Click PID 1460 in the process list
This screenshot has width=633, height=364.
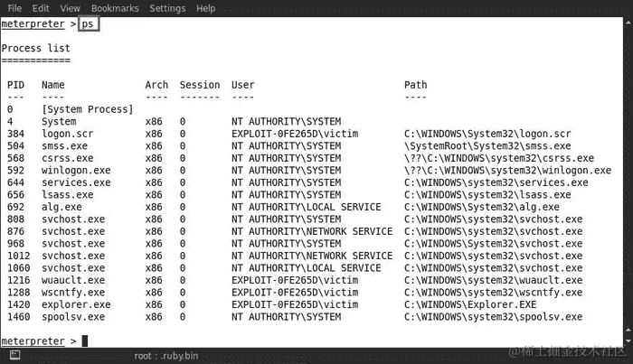pos(19,317)
